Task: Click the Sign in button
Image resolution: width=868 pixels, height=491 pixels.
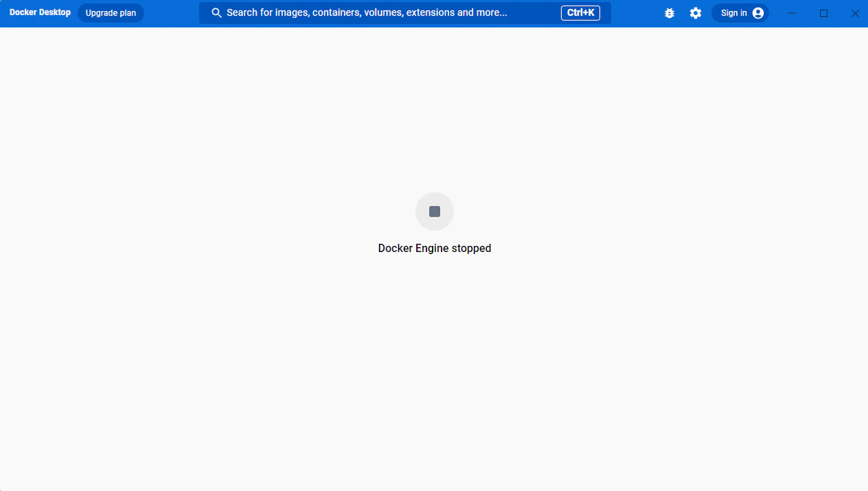Action: pos(740,13)
